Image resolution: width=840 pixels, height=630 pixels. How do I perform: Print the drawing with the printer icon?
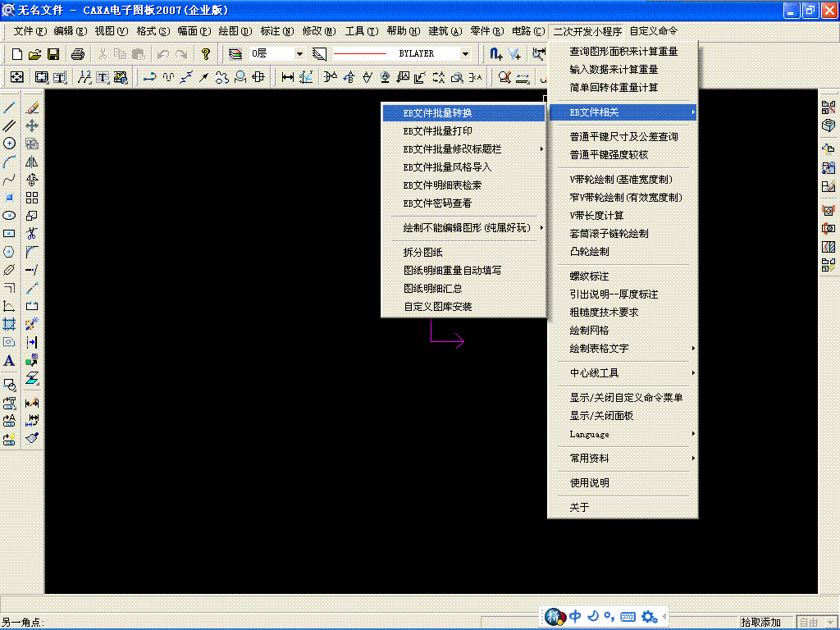(x=78, y=53)
